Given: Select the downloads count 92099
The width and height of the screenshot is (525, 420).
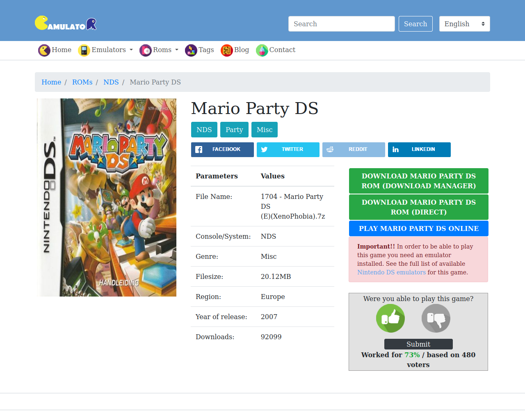Looking at the screenshot, I should click(x=271, y=337).
